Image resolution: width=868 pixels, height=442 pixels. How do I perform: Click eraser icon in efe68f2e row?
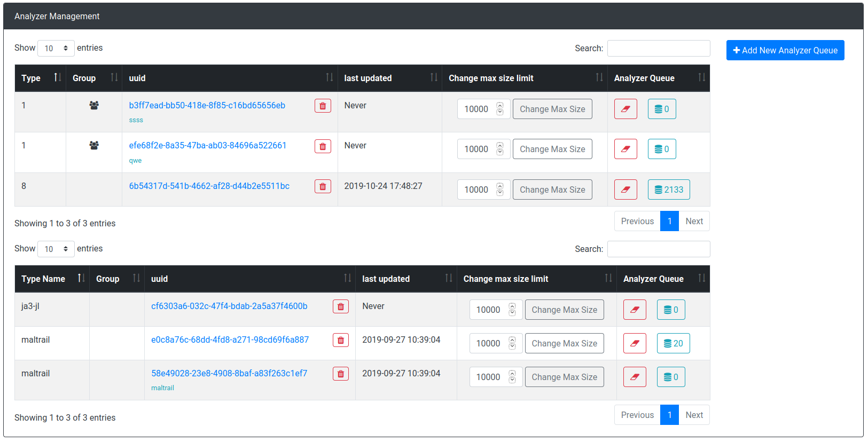pos(625,149)
